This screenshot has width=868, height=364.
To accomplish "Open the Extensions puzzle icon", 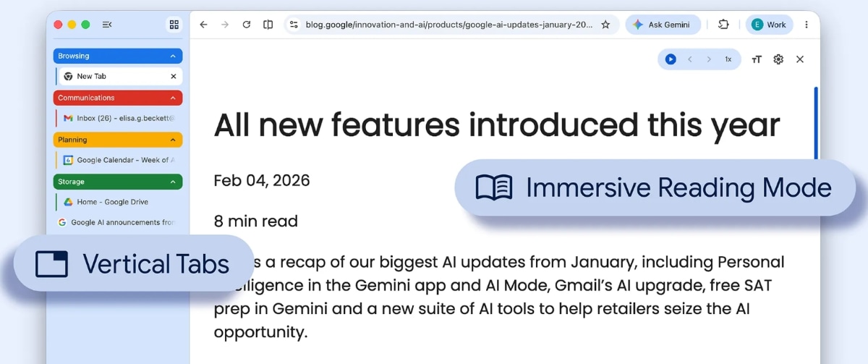I will coord(723,25).
